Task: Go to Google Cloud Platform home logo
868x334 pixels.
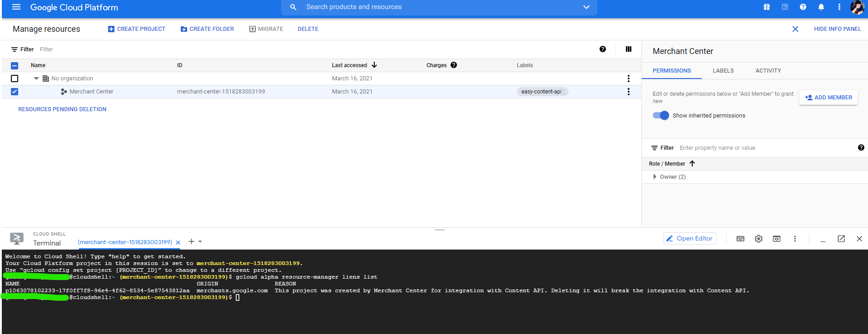Action: pyautogui.click(x=74, y=7)
